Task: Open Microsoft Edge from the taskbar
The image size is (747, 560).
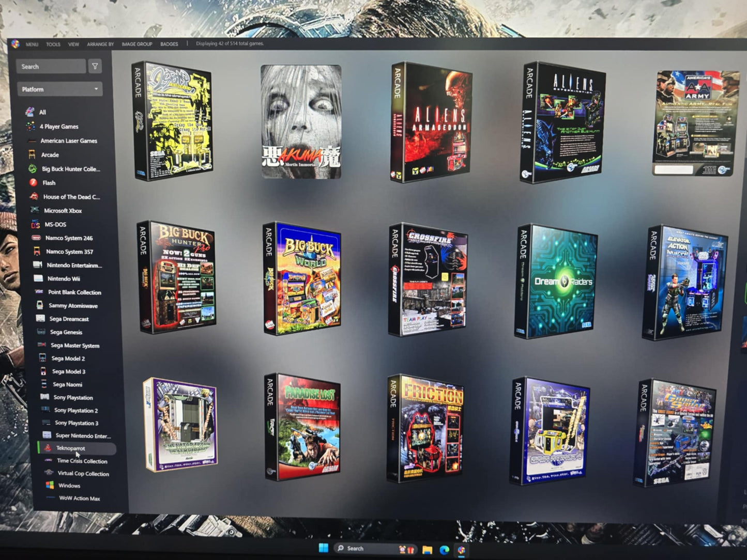Action: coord(444,549)
